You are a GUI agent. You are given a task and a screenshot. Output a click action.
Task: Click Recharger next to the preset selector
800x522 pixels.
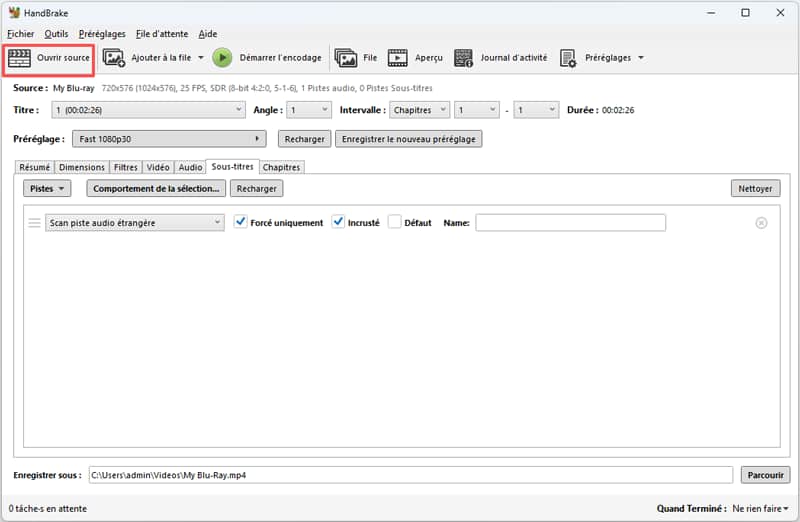point(305,139)
